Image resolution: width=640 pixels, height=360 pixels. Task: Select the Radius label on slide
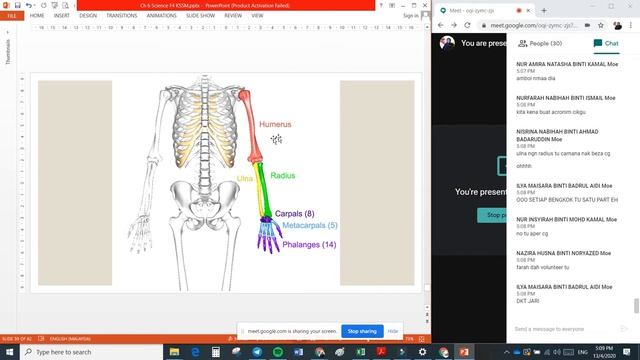pos(282,176)
